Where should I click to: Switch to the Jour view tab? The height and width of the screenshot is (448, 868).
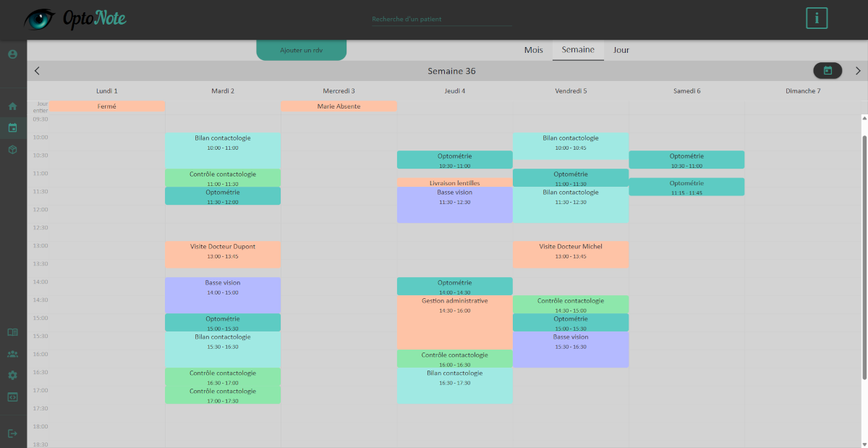[x=621, y=50]
